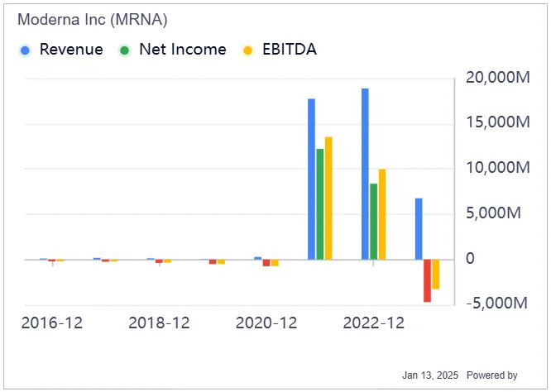This screenshot has width=551, height=392.
Task: Click the green Net Income legend dot
Action: pos(124,50)
